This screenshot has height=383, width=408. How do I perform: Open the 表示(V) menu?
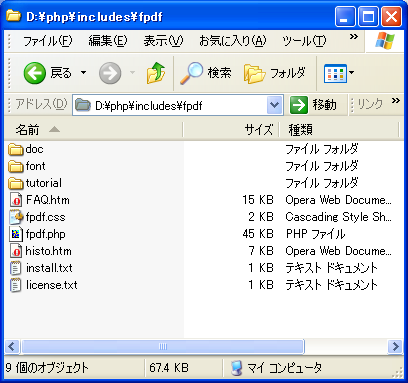tap(163, 41)
